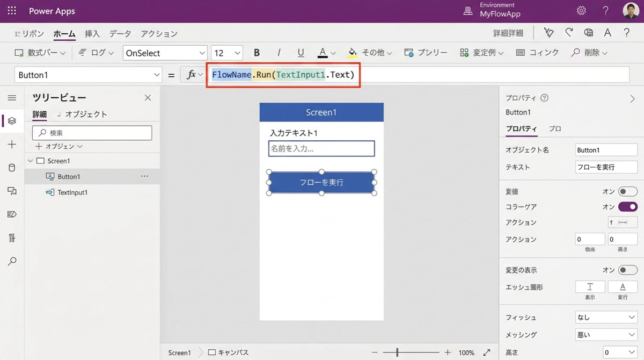Click the Insert plus icon in sidebar
Screen dimensions: 644x360
coord(12,145)
